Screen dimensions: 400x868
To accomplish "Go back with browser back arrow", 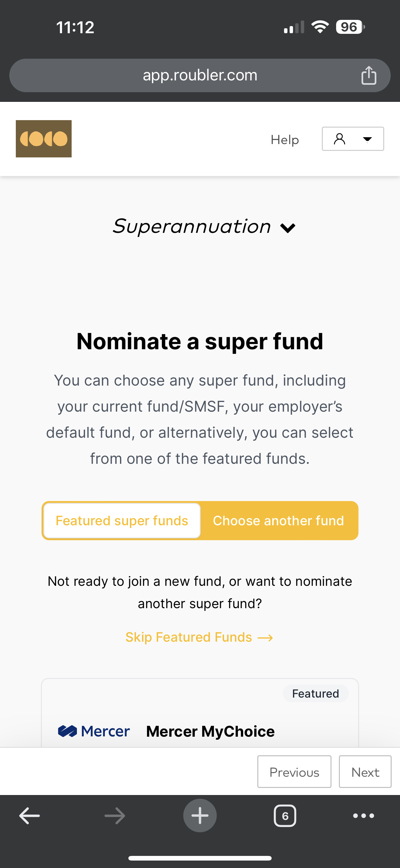I will point(30,816).
